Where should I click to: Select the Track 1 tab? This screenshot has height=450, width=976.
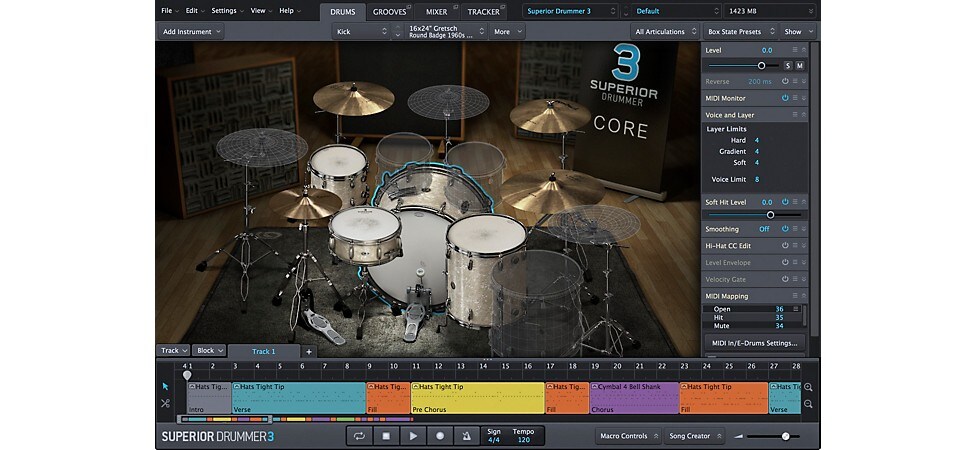[x=264, y=352]
